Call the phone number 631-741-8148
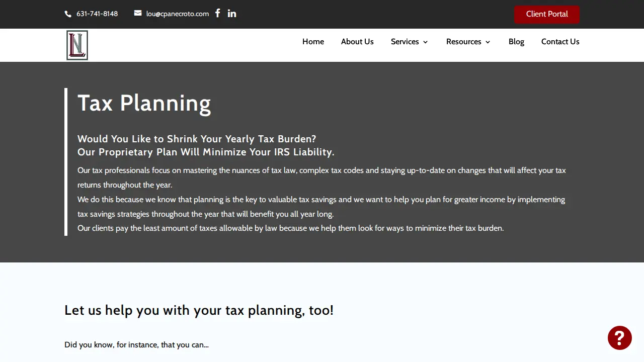This screenshot has width=644, height=362. [97, 14]
